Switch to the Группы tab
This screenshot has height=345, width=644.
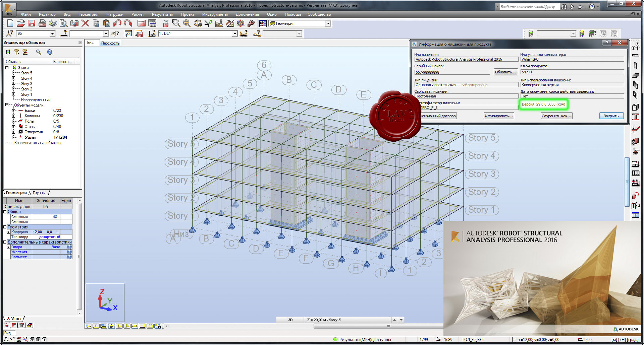coord(39,193)
